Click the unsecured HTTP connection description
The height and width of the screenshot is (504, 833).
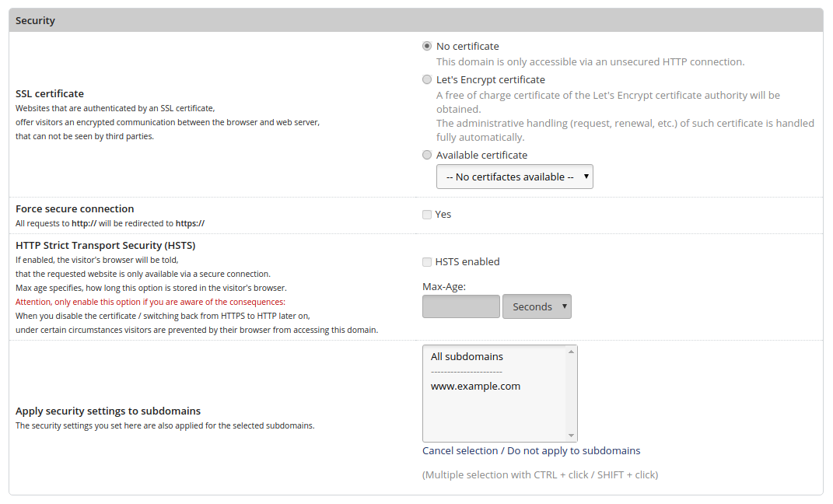(590, 61)
